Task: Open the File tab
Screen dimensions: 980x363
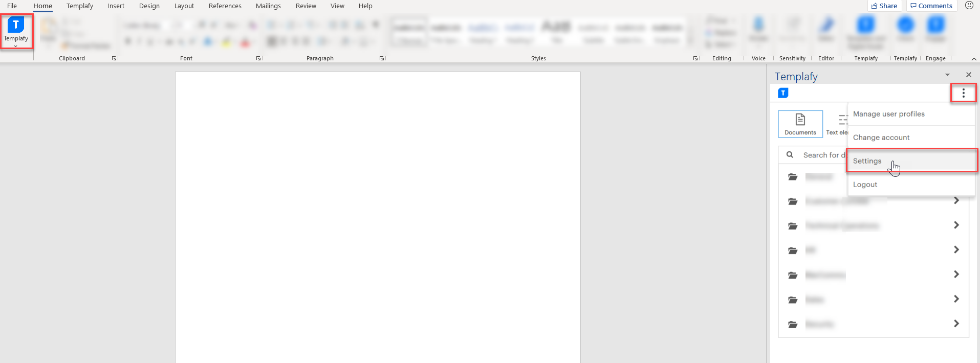Action: point(12,6)
